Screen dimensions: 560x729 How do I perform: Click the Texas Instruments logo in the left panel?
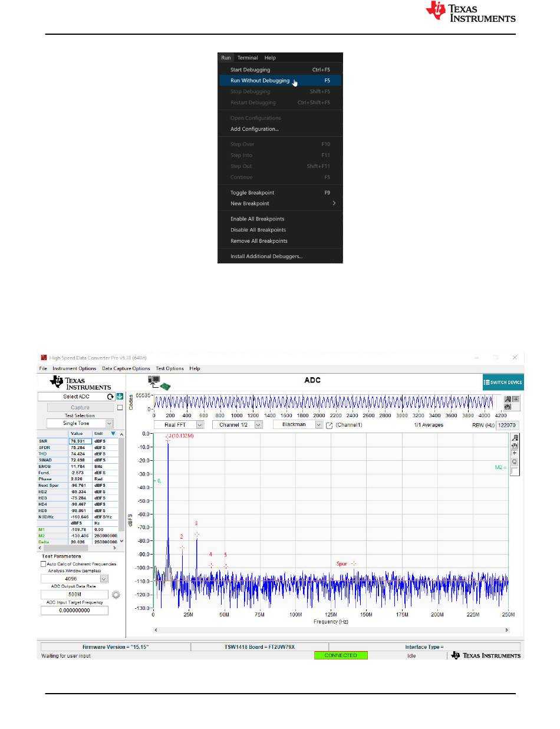click(80, 382)
